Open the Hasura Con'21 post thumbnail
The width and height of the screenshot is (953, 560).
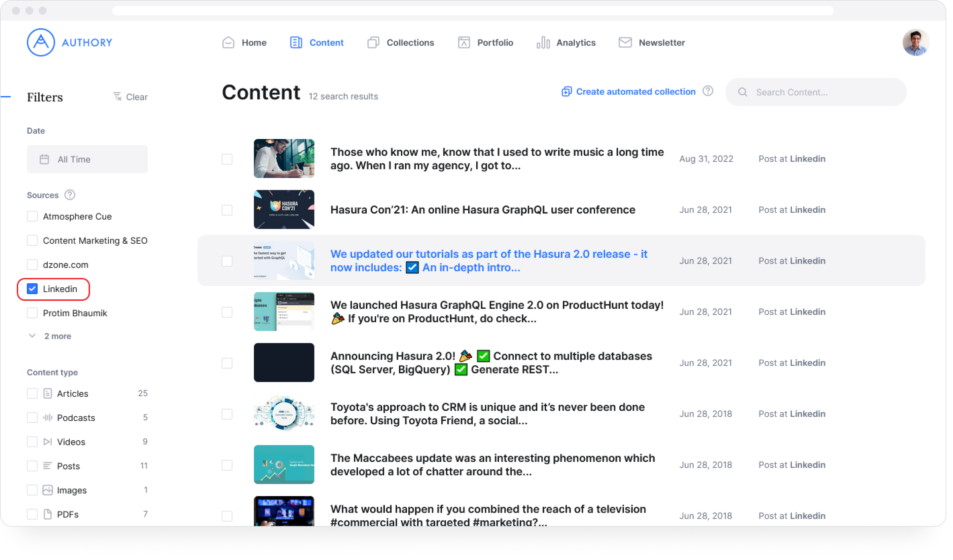(x=284, y=210)
